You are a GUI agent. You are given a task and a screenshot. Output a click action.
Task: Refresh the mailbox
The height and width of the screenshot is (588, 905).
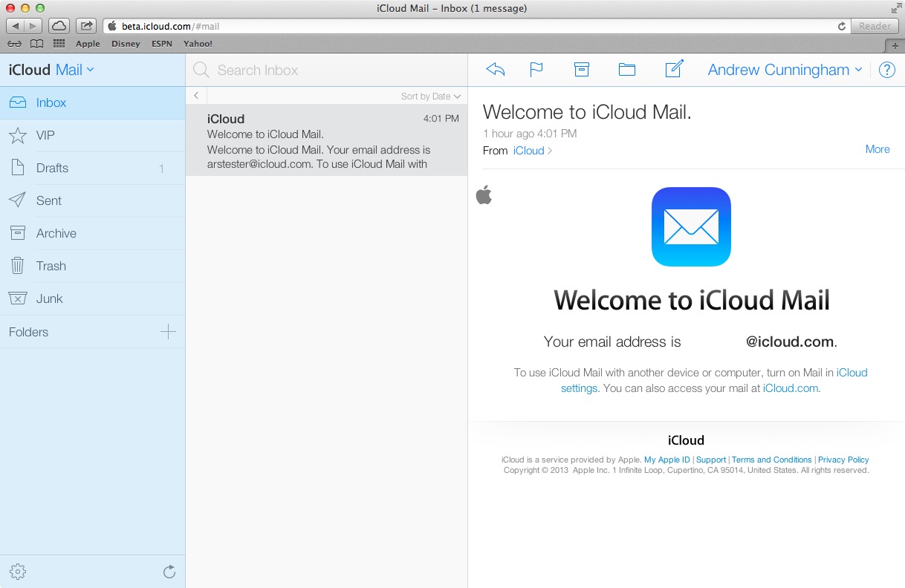click(x=169, y=572)
